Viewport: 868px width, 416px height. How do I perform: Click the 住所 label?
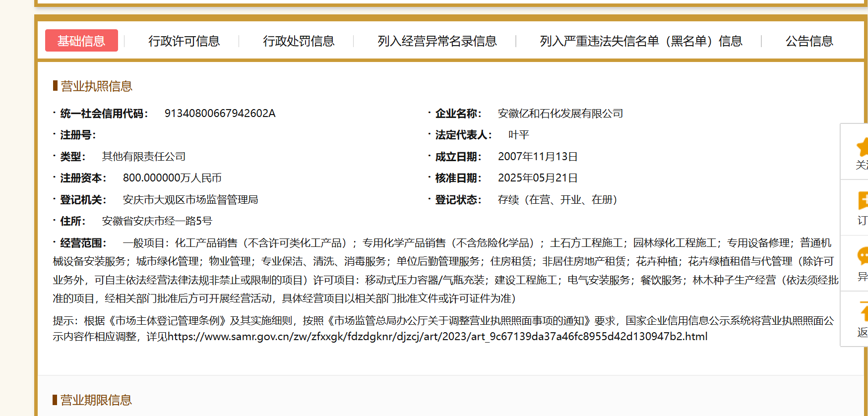73,221
